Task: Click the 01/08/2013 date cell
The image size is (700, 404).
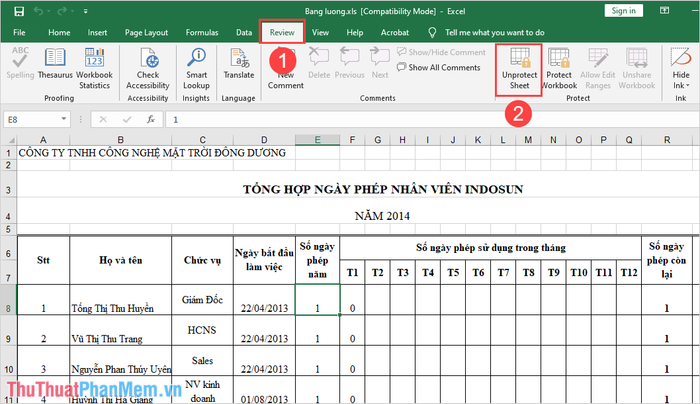Action: pyautogui.click(x=264, y=391)
